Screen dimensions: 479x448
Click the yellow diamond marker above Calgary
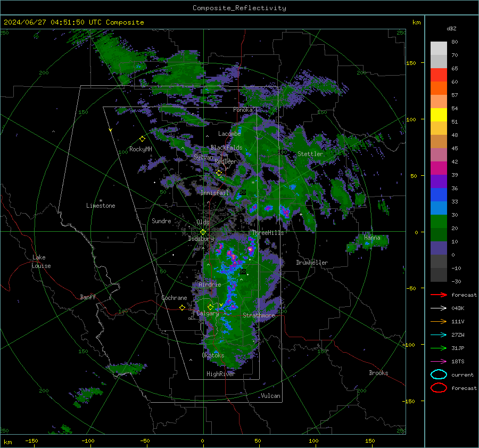(210, 307)
